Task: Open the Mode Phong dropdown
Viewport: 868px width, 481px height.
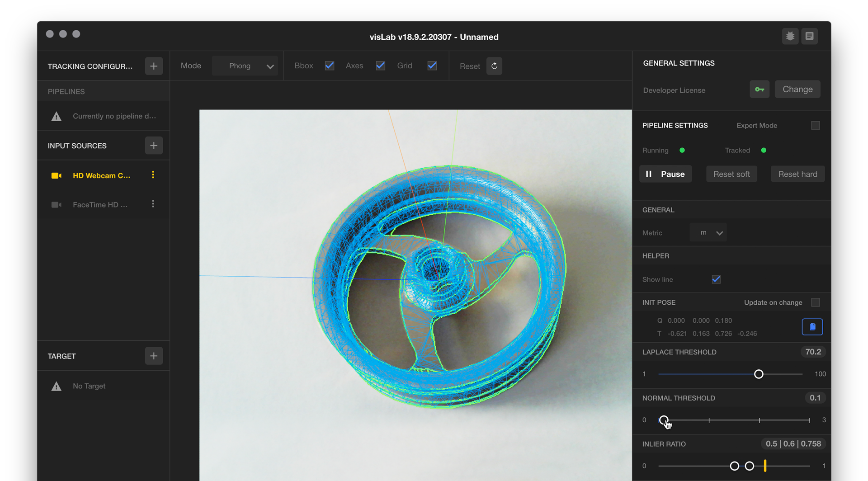Action: [245, 66]
